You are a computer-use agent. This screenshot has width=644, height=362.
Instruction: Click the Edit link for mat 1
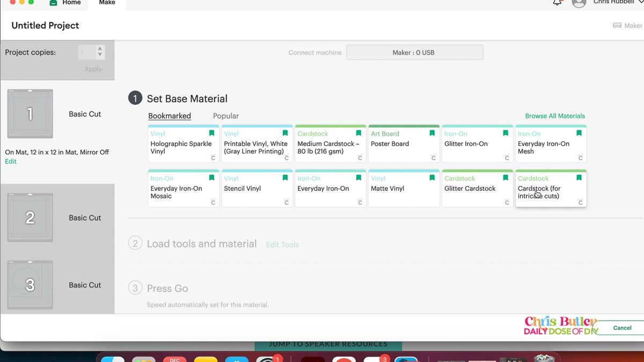point(11,161)
